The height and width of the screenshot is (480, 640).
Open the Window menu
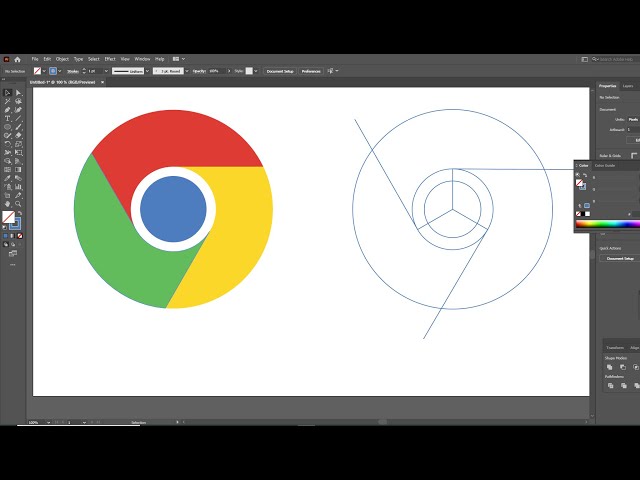[142, 59]
